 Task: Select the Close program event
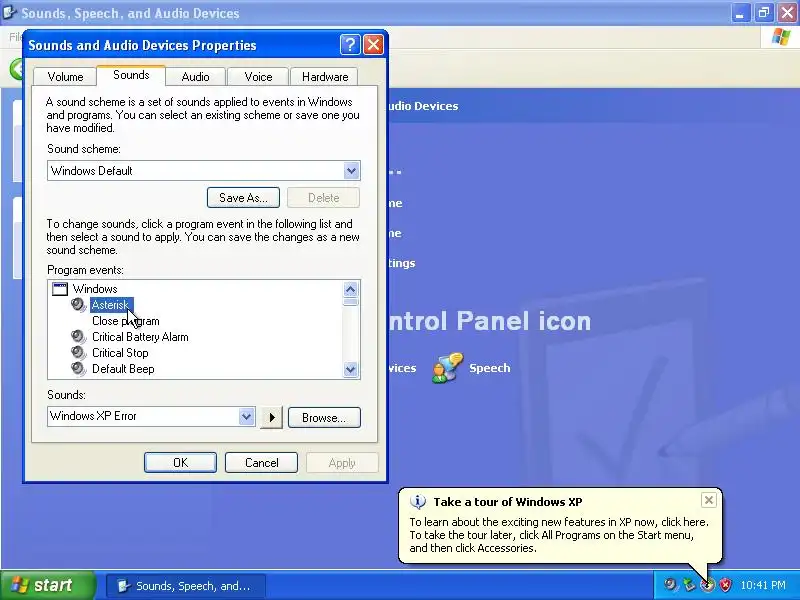tap(126, 321)
